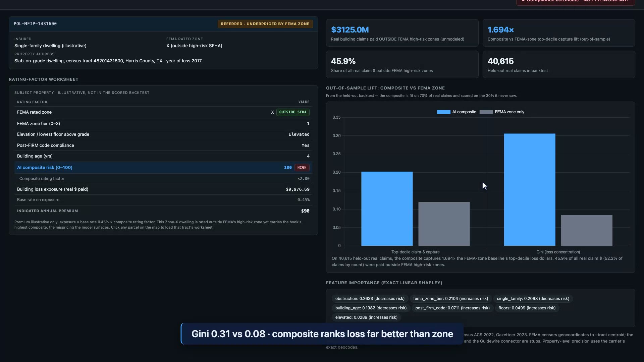Click the Compliance certificate NOT FILING-READY banner
Screen dimensions: 644x362
pyautogui.click(x=576, y=2)
